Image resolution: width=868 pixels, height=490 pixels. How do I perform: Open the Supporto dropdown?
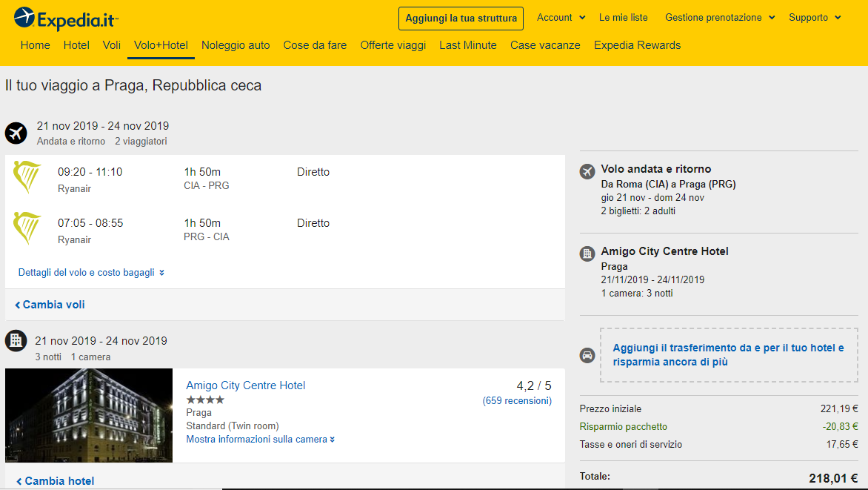coord(815,18)
